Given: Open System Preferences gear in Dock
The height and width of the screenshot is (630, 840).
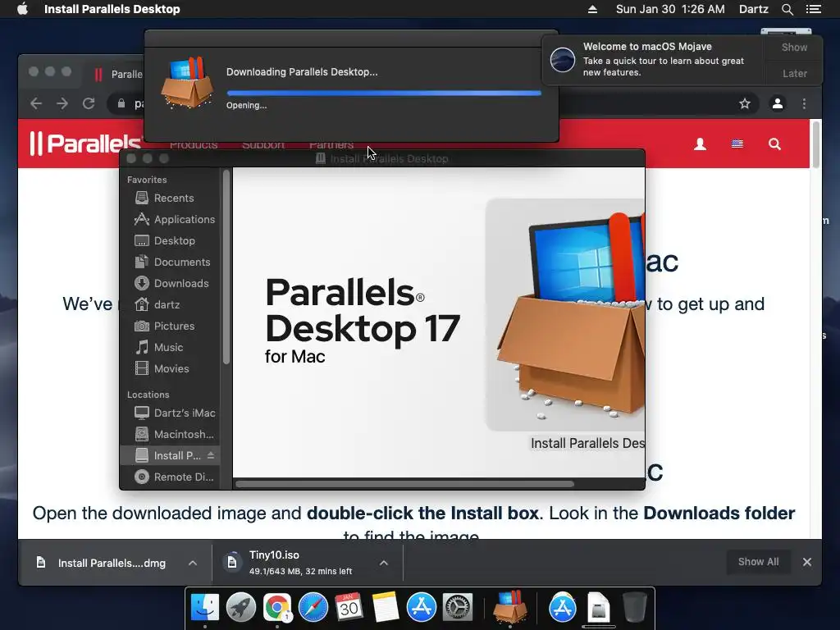Looking at the screenshot, I should coord(458,607).
